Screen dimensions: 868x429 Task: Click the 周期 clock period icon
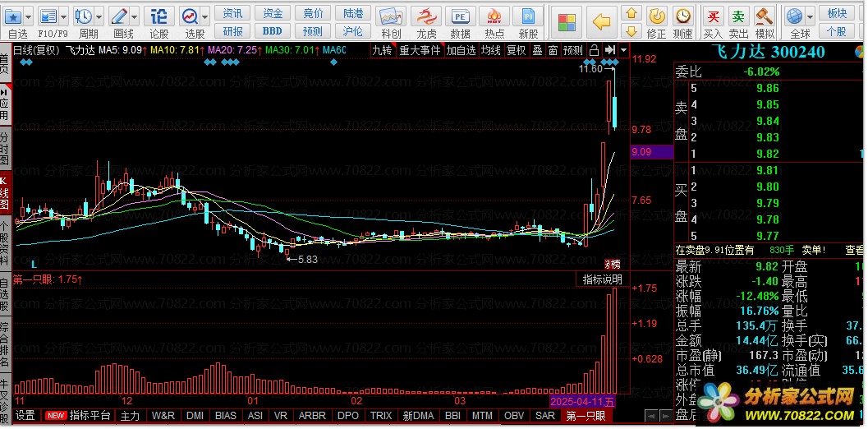[x=84, y=16]
